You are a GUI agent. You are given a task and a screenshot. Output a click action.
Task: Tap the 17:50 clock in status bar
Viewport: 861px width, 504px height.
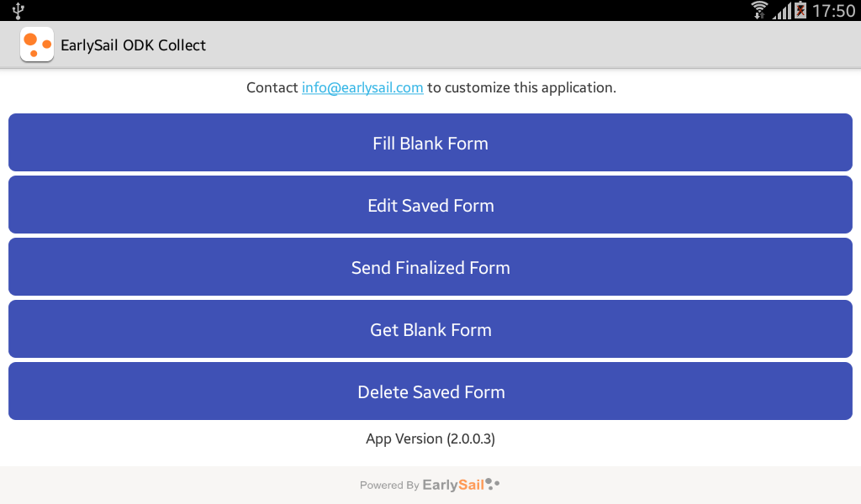(833, 11)
